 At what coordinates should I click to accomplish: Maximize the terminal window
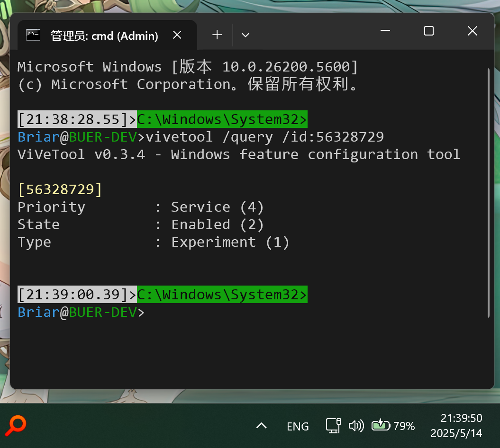(x=429, y=31)
